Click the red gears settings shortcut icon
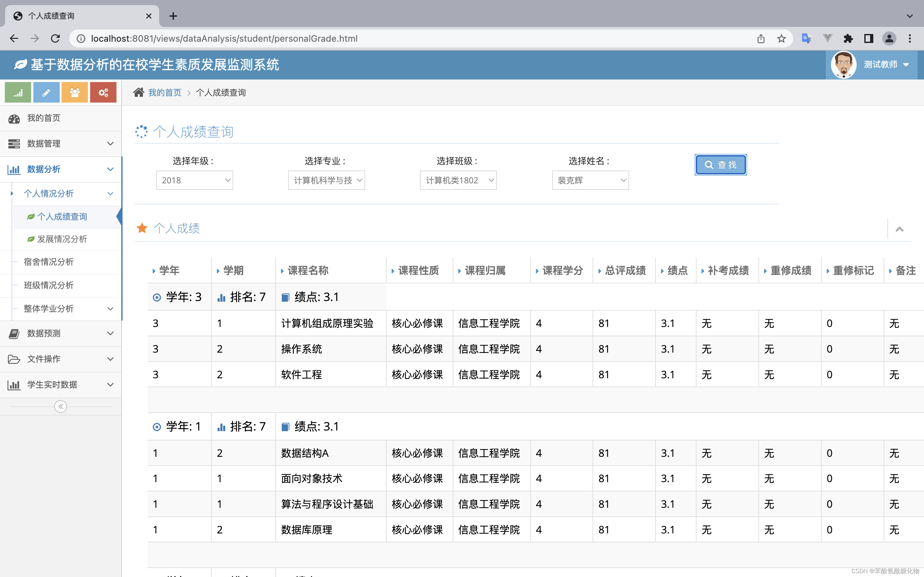 (103, 92)
